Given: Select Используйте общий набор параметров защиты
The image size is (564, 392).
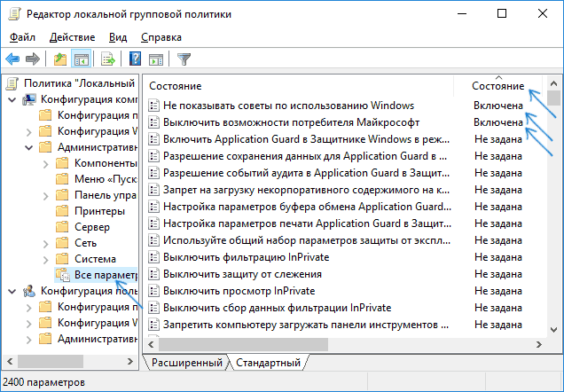Looking at the screenshot, I should (x=307, y=240).
